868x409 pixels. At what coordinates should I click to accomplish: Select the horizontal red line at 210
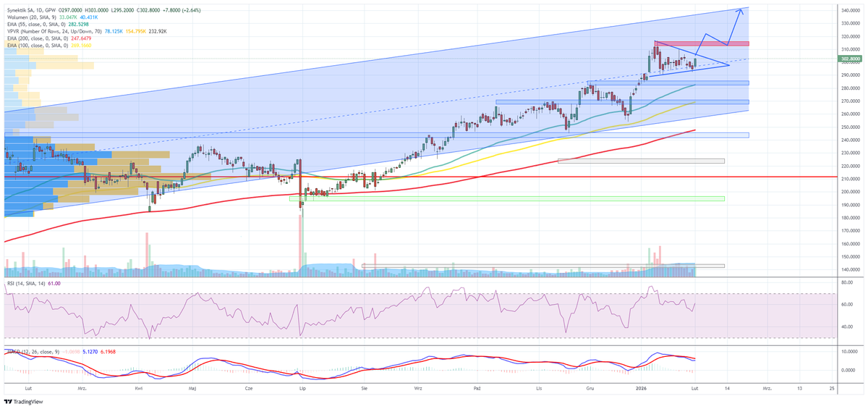click(420, 177)
